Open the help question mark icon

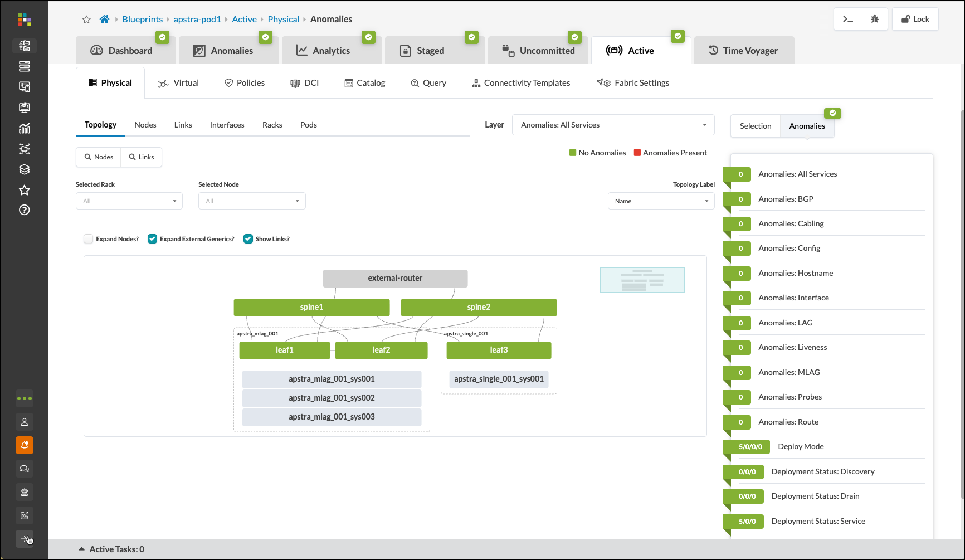tap(25, 210)
